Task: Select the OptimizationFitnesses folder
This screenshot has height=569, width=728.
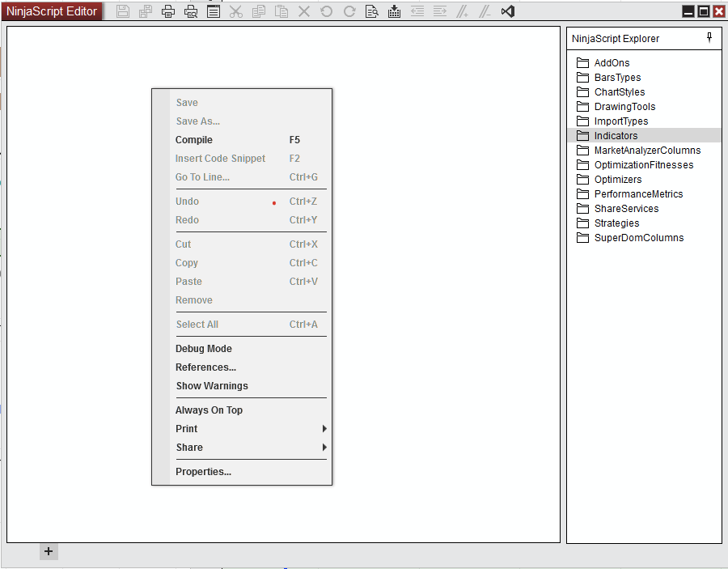Action: (x=644, y=165)
